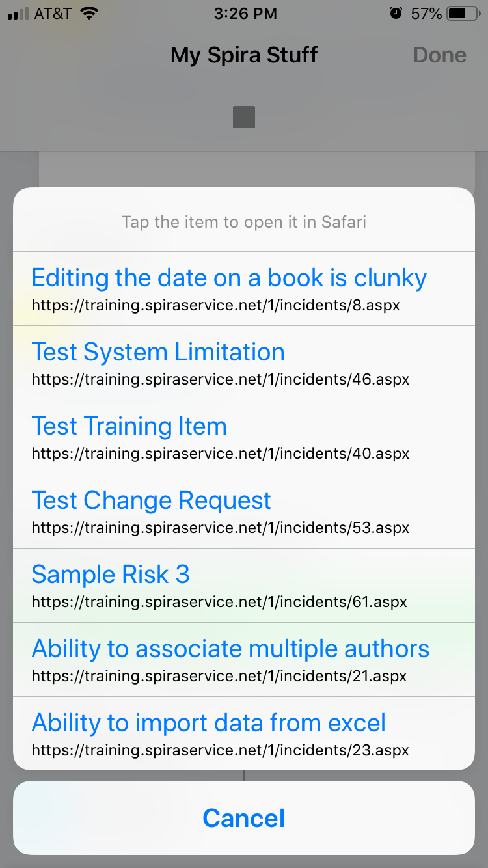
Task: Choose the Test Change Request item
Action: point(152,501)
